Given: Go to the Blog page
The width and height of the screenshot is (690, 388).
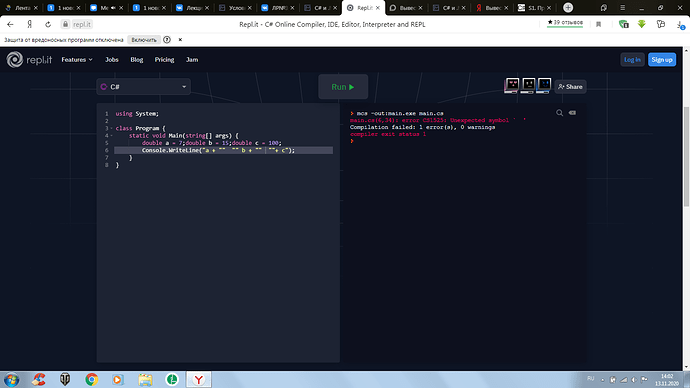Looking at the screenshot, I should (136, 59).
